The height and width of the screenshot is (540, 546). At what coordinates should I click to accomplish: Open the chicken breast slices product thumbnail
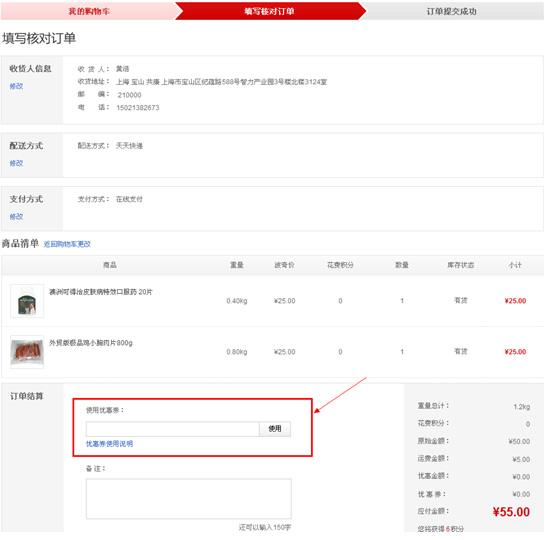pos(27,352)
